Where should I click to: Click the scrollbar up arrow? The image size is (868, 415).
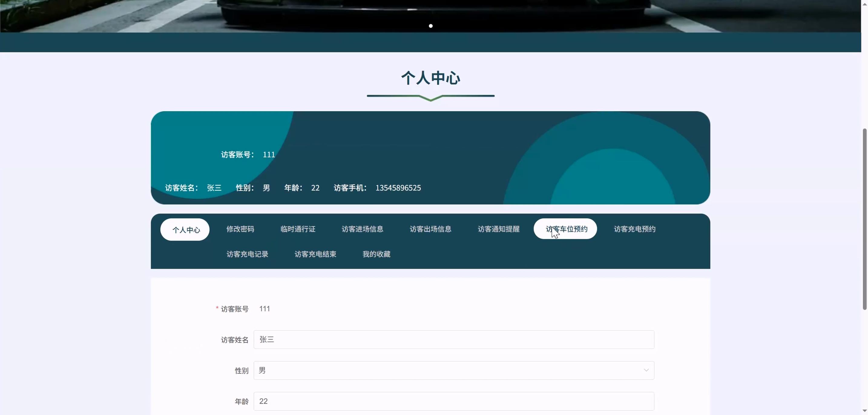(x=864, y=4)
